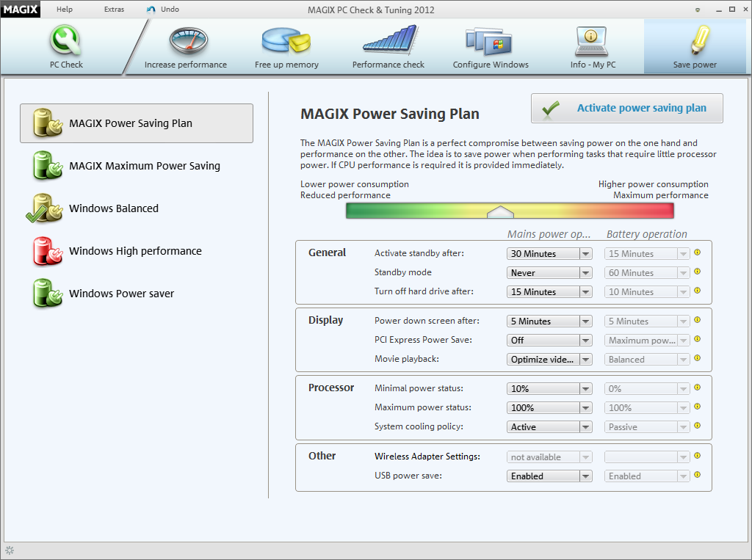Open battery Activate standby dropdown (15 Minutes)
The image size is (752, 560).
pos(647,254)
